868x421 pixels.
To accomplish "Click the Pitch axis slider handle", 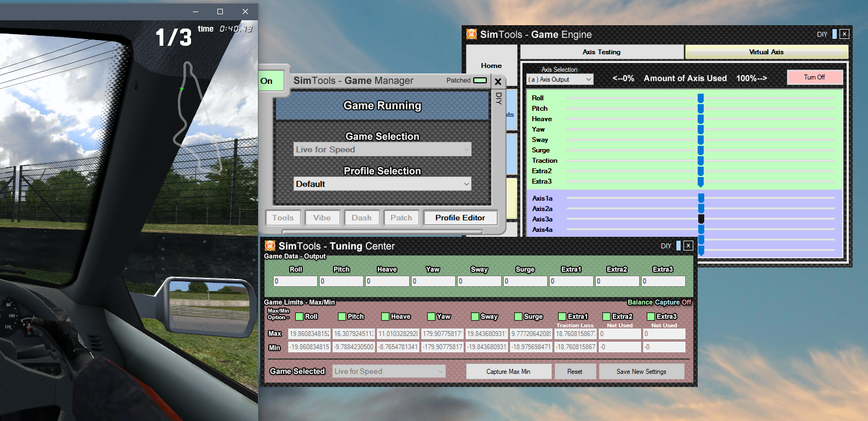I will pyautogui.click(x=700, y=109).
